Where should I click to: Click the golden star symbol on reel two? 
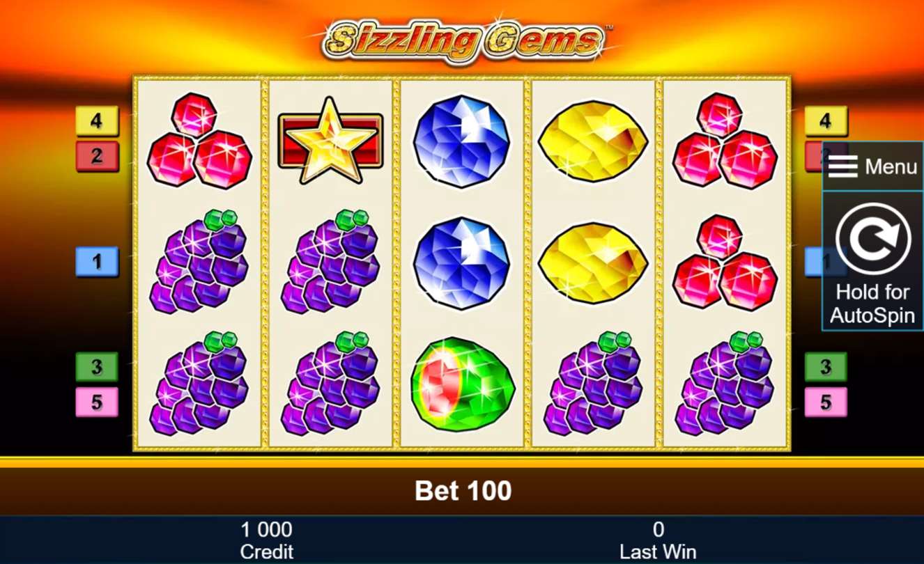330,140
